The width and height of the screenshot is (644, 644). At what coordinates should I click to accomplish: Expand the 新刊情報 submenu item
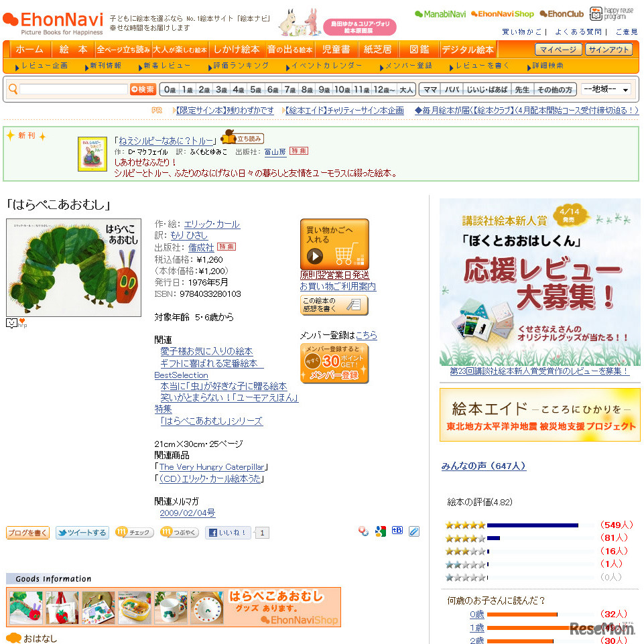103,66
